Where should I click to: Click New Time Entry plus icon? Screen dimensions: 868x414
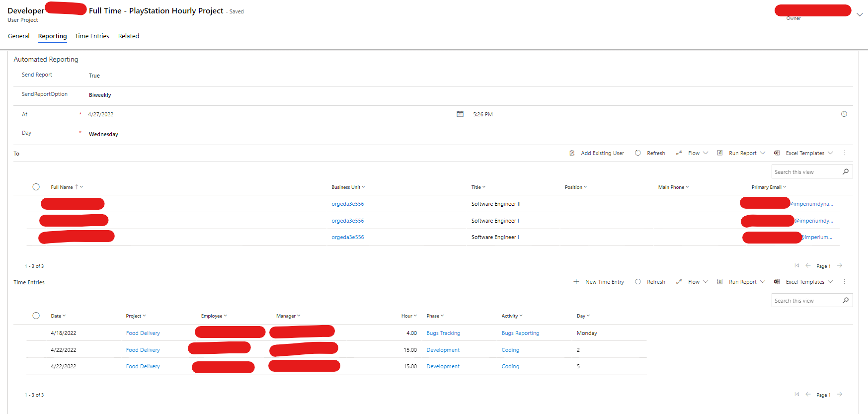click(x=576, y=282)
